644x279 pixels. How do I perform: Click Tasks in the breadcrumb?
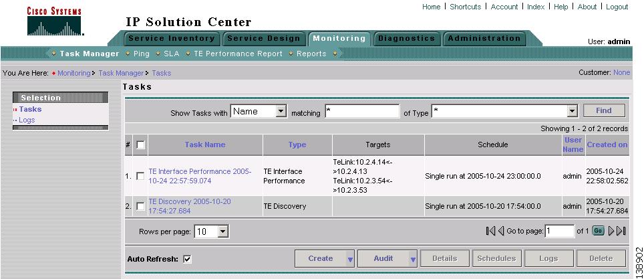[162, 73]
